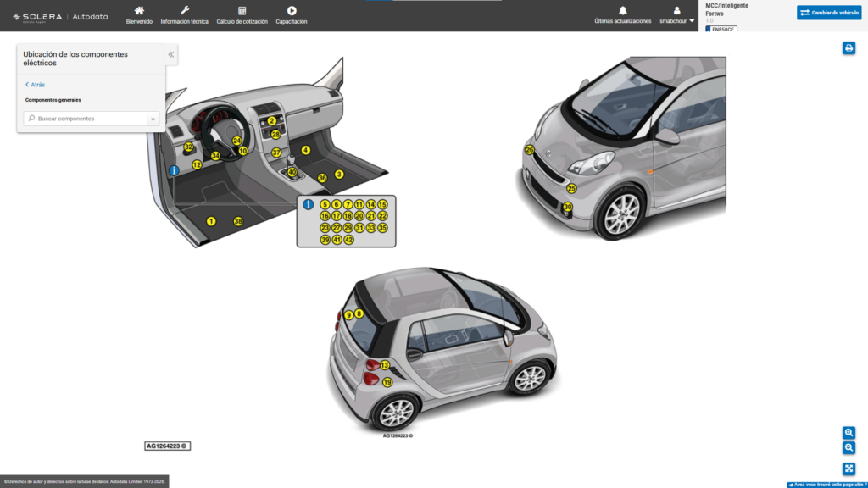Open smabchour user dropdown

coord(676,15)
